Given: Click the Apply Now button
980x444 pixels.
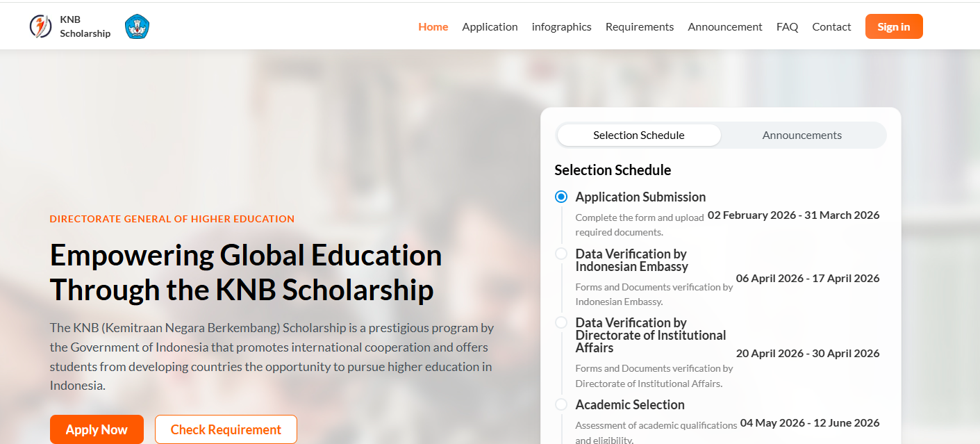Looking at the screenshot, I should (97, 429).
